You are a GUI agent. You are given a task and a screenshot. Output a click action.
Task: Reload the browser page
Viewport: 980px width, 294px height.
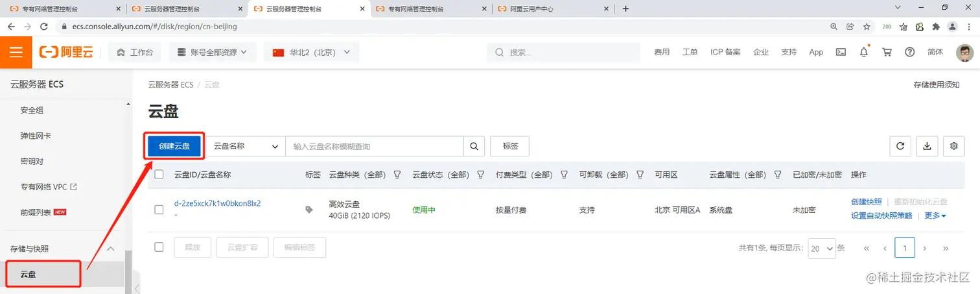(x=44, y=27)
